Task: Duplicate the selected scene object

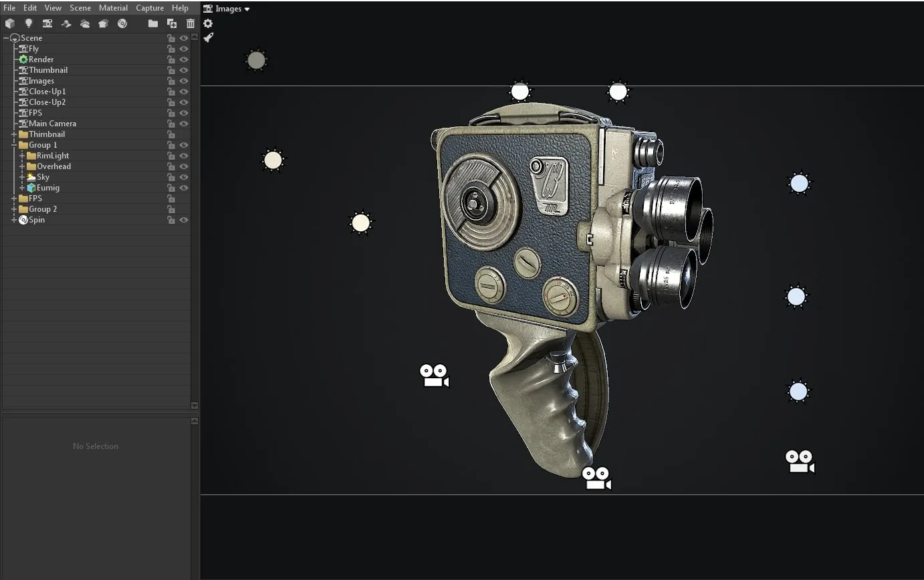Action: (x=172, y=23)
